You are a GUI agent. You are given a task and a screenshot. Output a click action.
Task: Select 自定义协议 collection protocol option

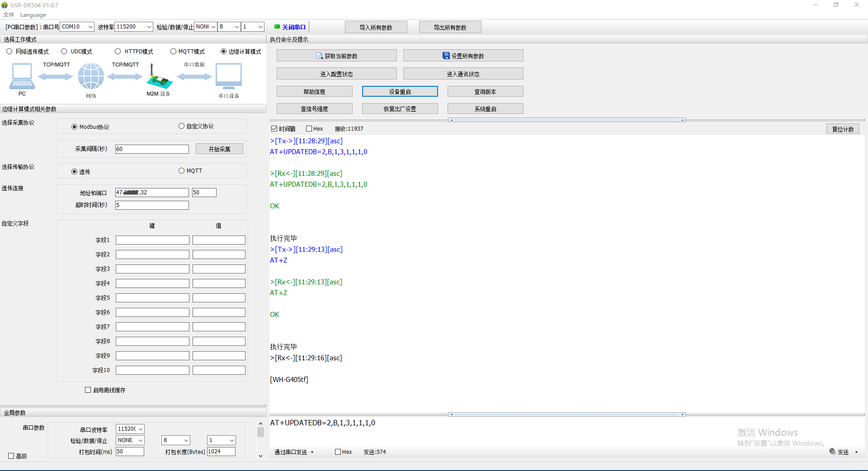pos(182,126)
